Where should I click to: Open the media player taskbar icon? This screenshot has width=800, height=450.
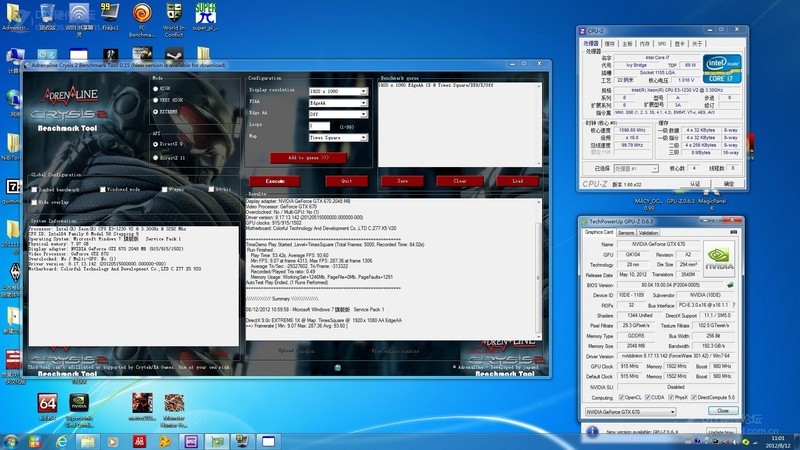tap(113, 441)
